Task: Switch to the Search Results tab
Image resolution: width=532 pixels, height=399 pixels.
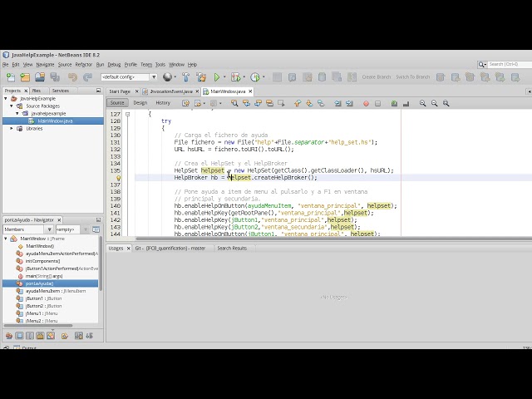Action: 232,249
